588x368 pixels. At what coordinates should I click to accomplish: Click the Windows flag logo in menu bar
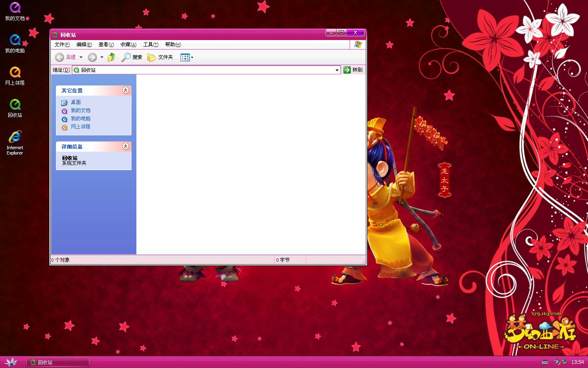[x=358, y=45]
